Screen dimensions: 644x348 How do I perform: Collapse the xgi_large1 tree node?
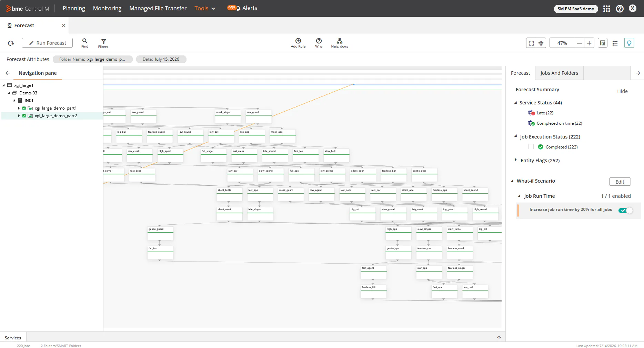pyautogui.click(x=4, y=85)
